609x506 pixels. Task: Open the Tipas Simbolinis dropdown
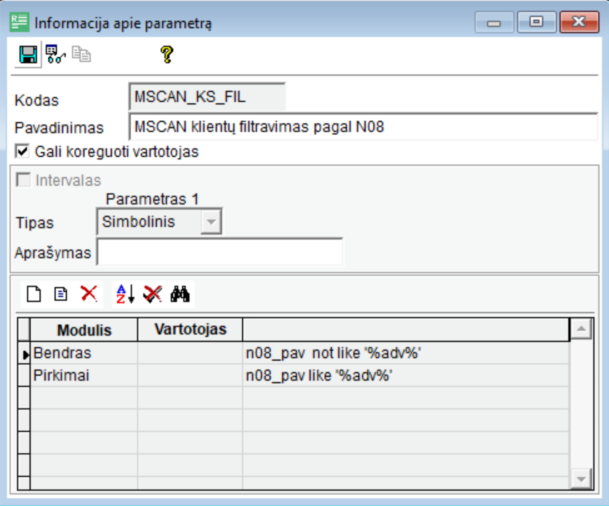click(x=210, y=222)
